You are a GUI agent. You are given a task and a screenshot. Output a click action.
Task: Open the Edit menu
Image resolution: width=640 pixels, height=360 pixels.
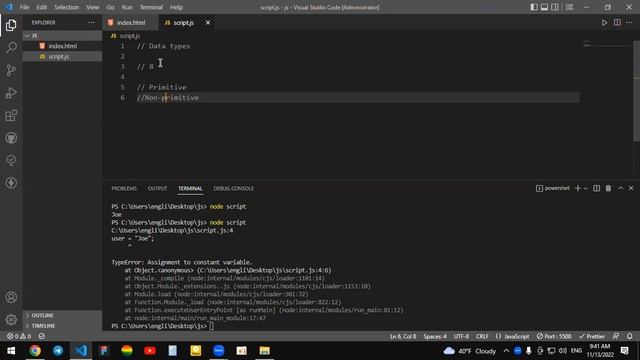(x=41, y=7)
